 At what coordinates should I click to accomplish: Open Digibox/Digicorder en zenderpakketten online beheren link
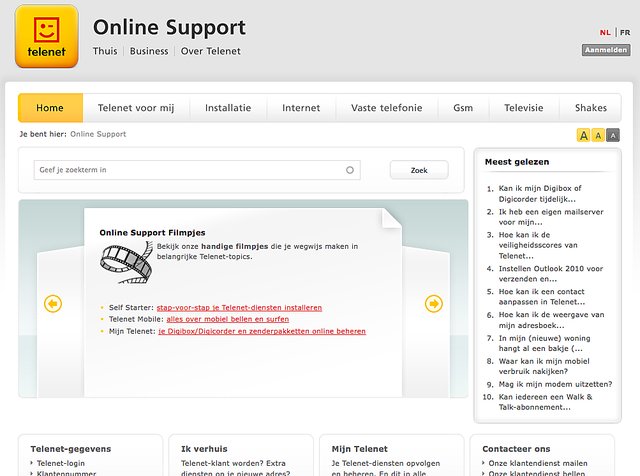point(262,331)
